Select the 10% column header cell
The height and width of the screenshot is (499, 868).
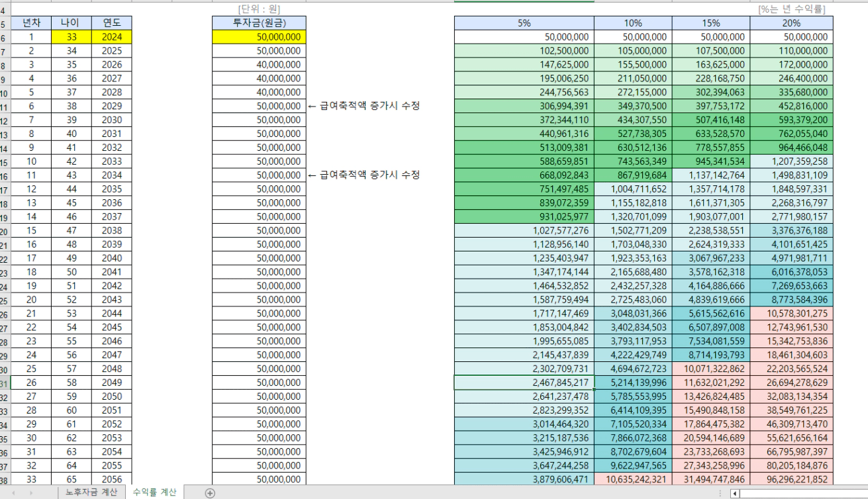click(x=633, y=23)
